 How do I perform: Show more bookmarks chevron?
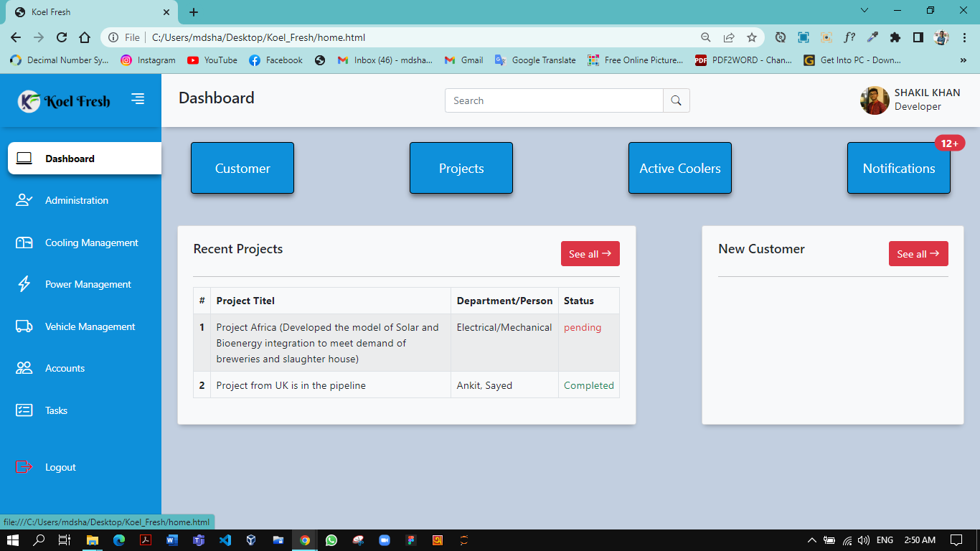[963, 60]
